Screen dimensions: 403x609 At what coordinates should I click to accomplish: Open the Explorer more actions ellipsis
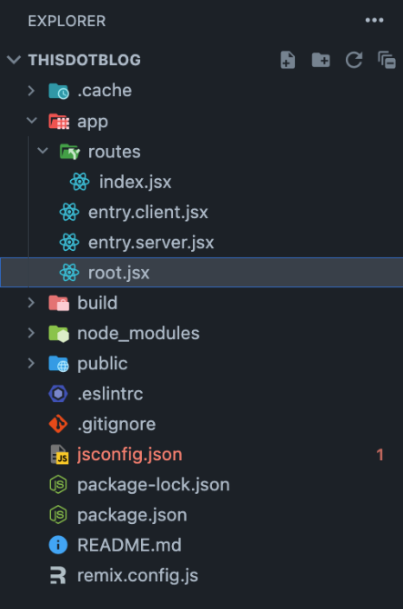coord(374,20)
